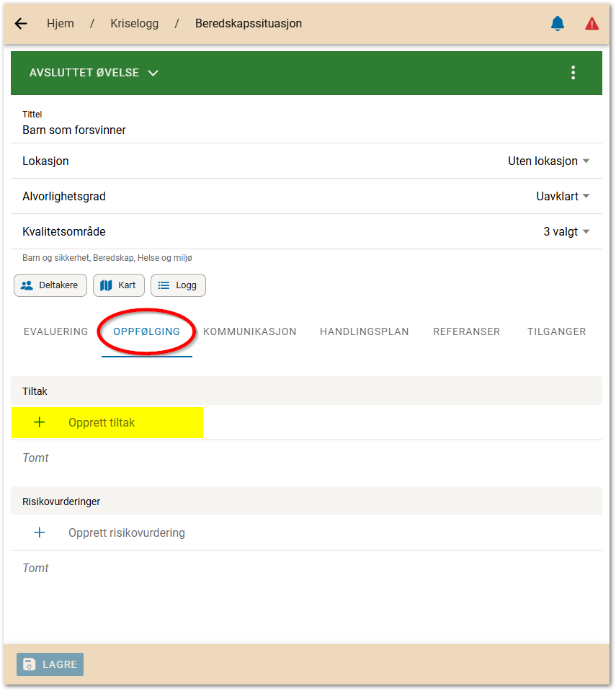Viewport: 616px width, 691px height.
Task: Open the Kart map view
Action: tap(119, 285)
